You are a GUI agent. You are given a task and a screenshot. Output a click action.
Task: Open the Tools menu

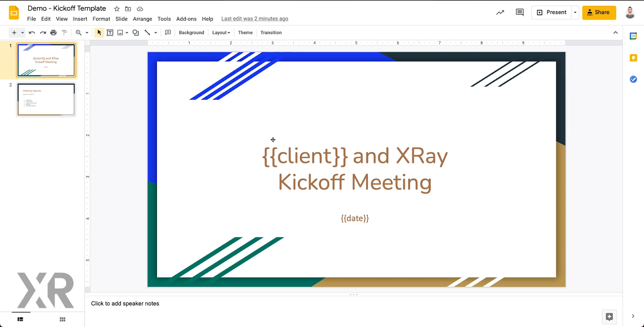point(164,19)
